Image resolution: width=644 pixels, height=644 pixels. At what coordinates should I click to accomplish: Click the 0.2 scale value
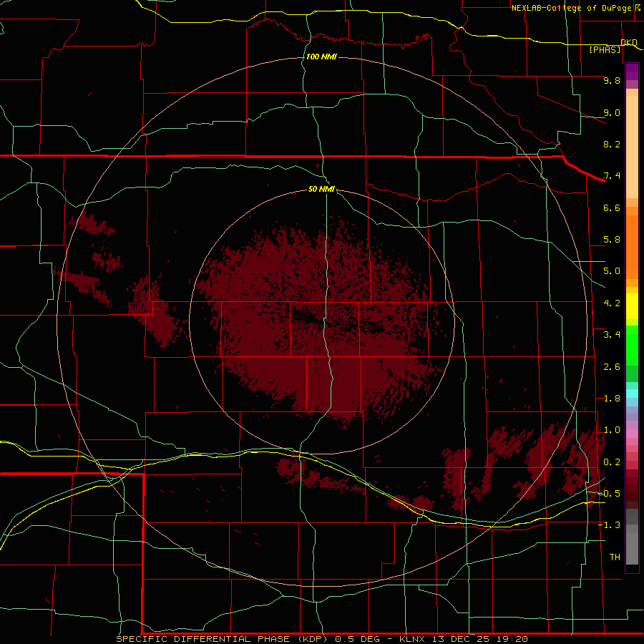(x=612, y=462)
